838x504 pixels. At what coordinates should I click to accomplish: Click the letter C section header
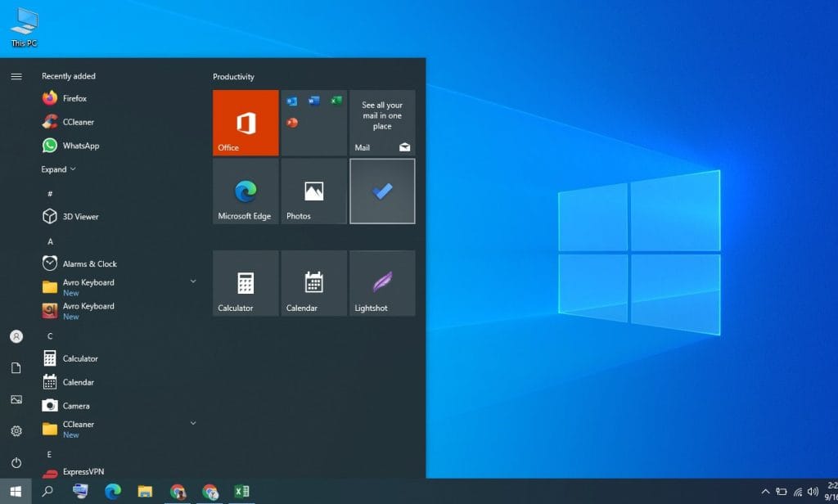(x=50, y=336)
